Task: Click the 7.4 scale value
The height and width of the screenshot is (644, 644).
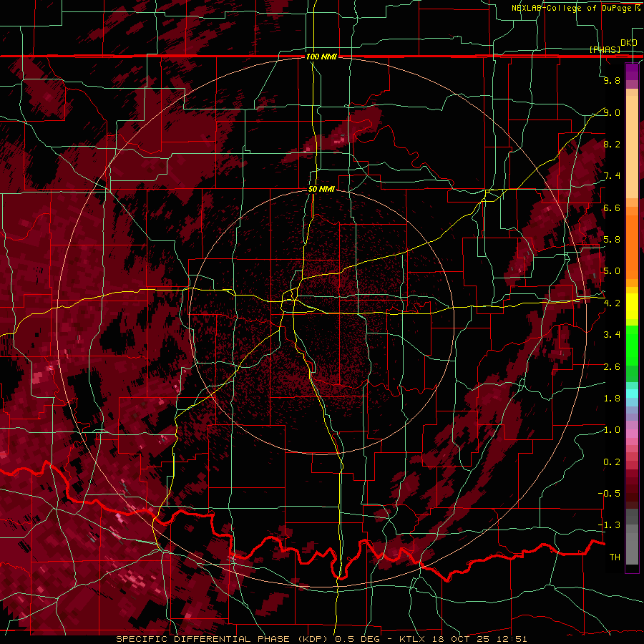Action: coord(612,176)
